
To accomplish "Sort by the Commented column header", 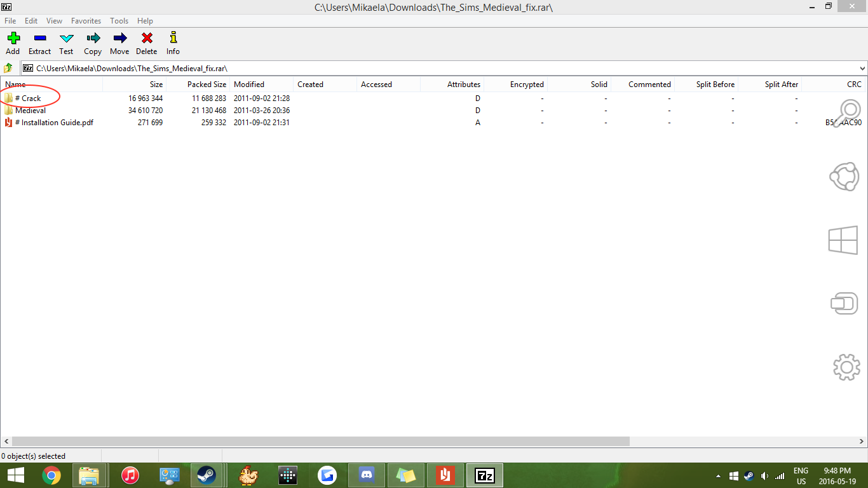I will pos(642,85).
